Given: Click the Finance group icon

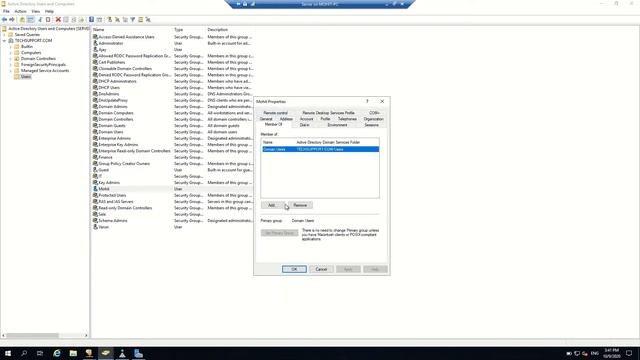Looking at the screenshot, I should 95,157.
